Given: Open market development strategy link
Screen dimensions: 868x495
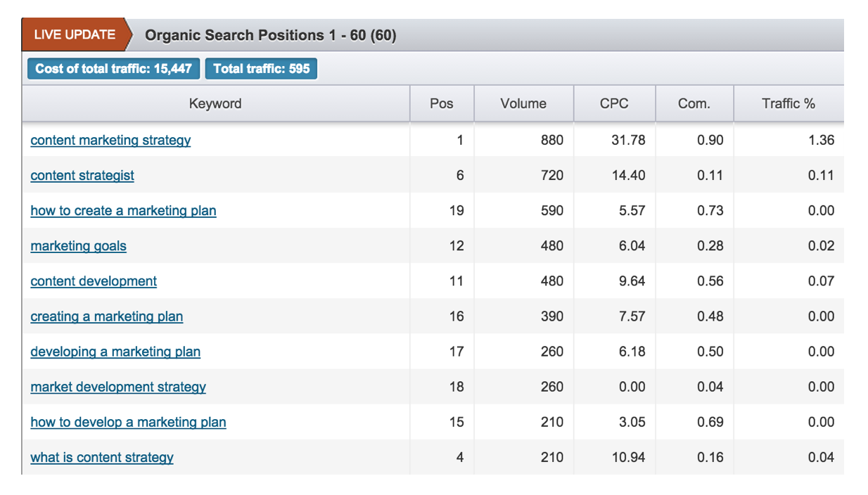Looking at the screenshot, I should coord(118,387).
